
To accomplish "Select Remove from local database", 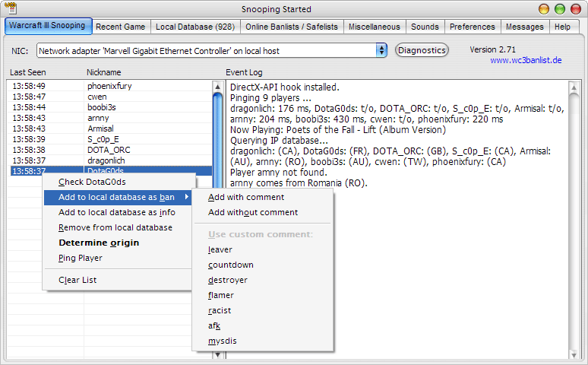I will (119, 227).
